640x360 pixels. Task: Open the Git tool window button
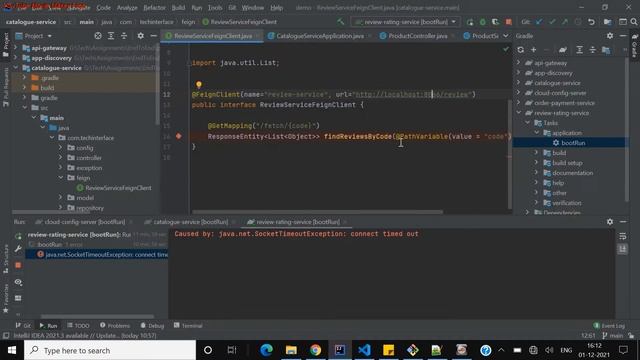pyautogui.click(x=23, y=325)
